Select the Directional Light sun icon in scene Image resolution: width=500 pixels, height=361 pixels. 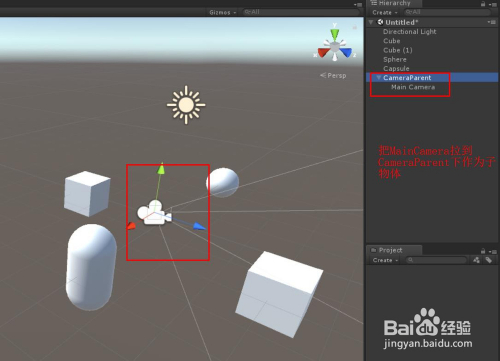(186, 105)
